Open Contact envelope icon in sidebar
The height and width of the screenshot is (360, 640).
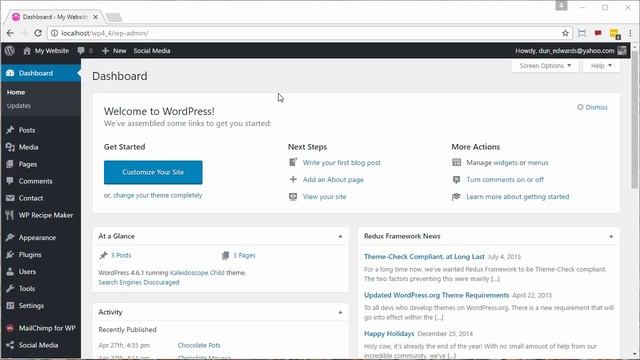[x=10, y=198]
